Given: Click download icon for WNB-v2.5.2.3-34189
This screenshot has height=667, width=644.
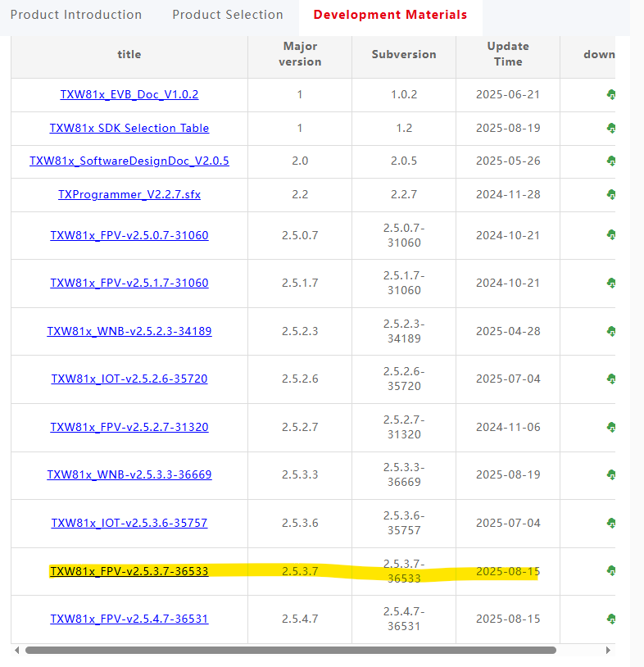Looking at the screenshot, I should (x=611, y=331).
